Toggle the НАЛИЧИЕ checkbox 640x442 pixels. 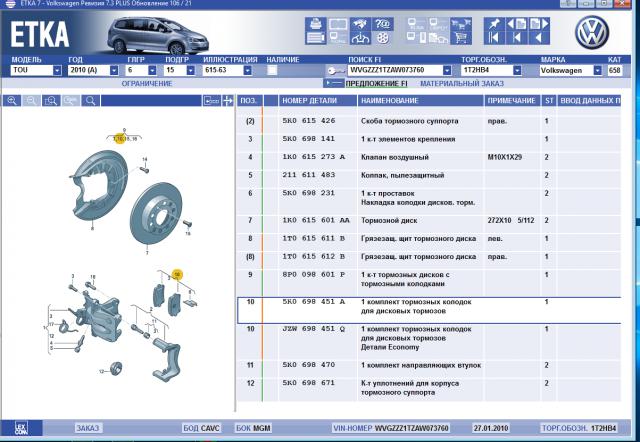tap(272, 70)
